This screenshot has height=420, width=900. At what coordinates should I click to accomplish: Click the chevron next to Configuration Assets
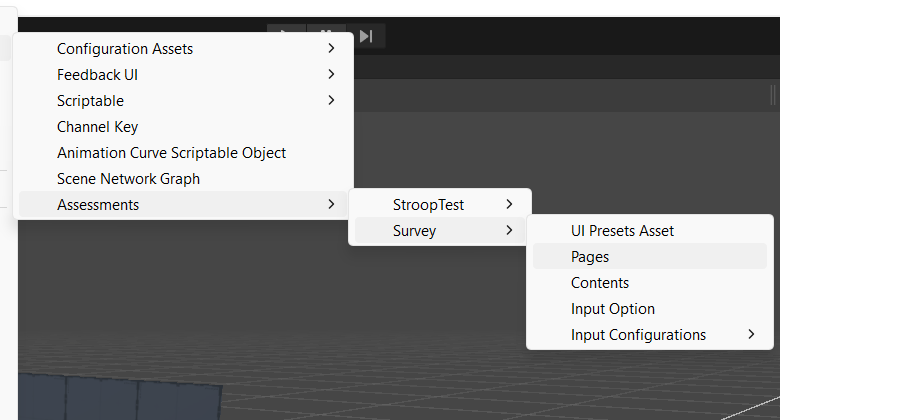click(x=331, y=48)
